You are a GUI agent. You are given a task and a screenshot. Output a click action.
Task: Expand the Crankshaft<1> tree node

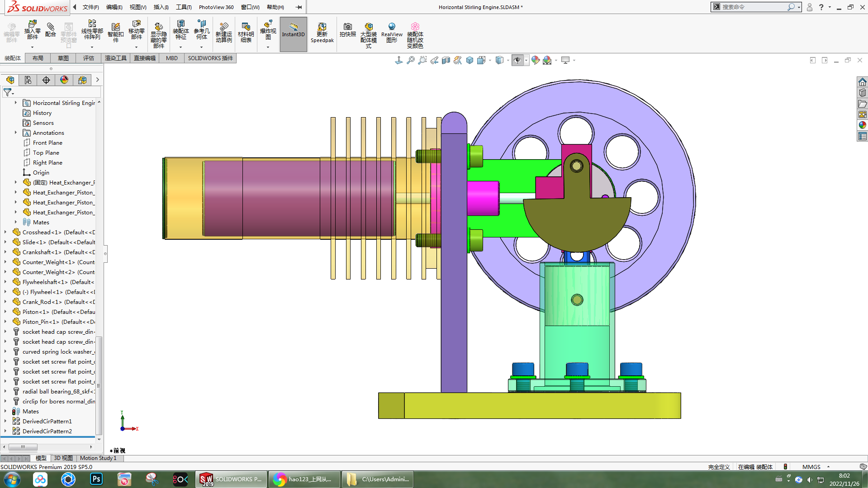5,252
